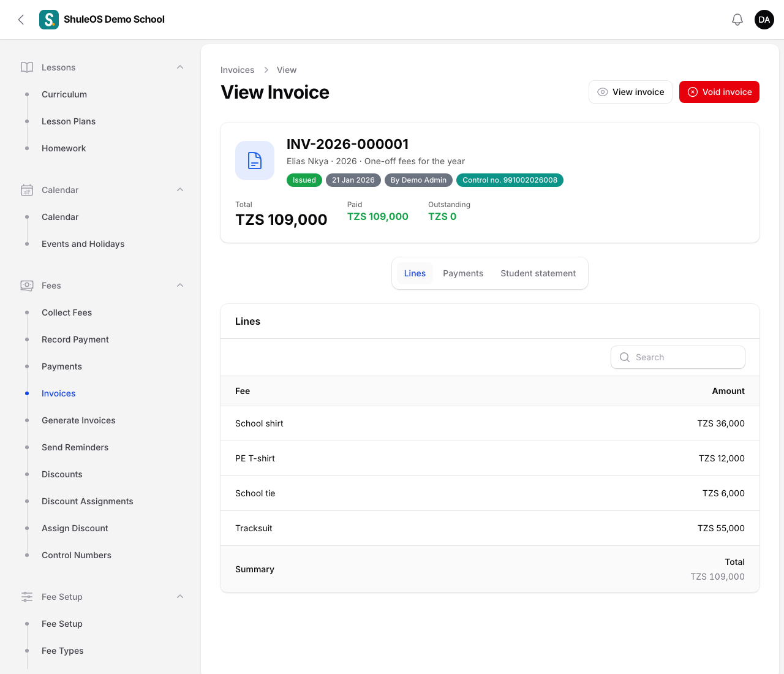Select Invoices in the sidebar
The height and width of the screenshot is (674, 784).
pos(59,393)
